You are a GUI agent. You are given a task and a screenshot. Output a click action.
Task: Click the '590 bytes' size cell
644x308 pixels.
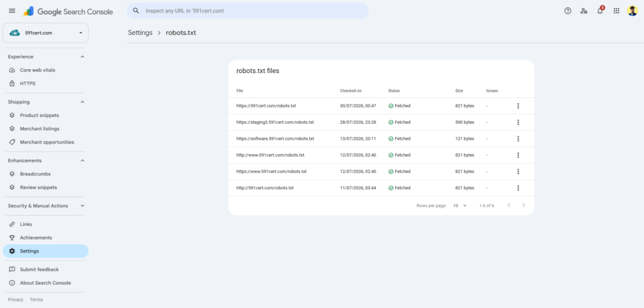click(465, 123)
